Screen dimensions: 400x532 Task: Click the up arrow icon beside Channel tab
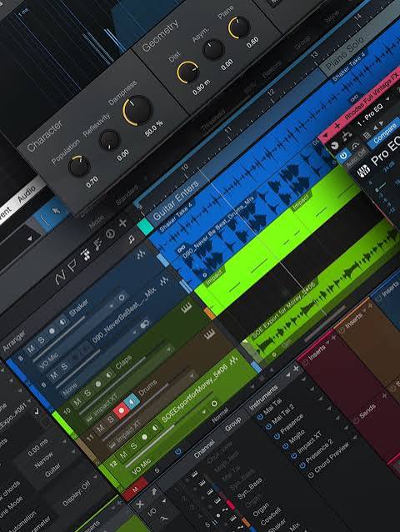(x=154, y=491)
